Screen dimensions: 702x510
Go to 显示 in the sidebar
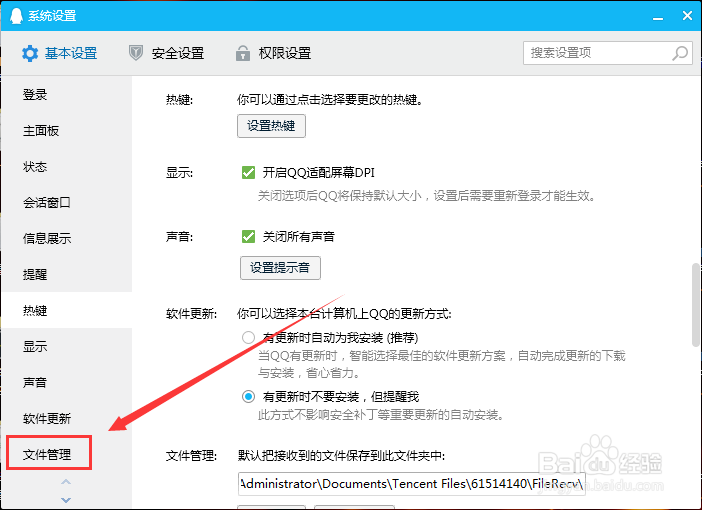click(67, 346)
